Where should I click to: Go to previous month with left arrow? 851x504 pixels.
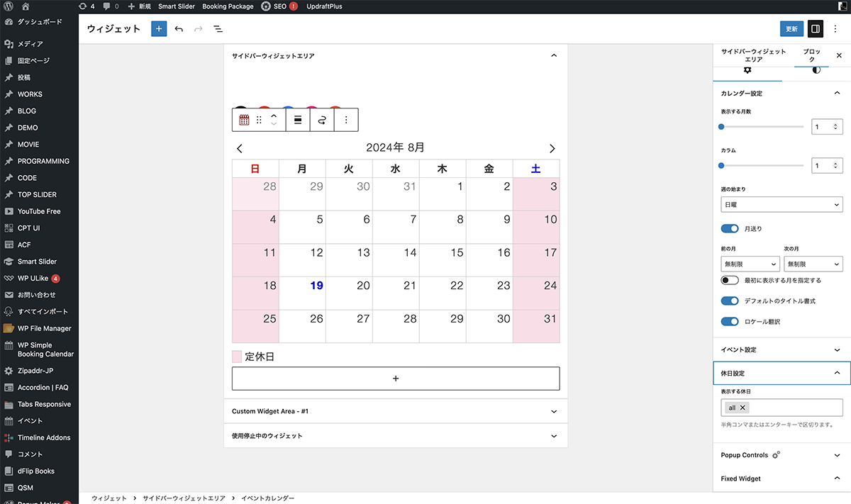240,148
